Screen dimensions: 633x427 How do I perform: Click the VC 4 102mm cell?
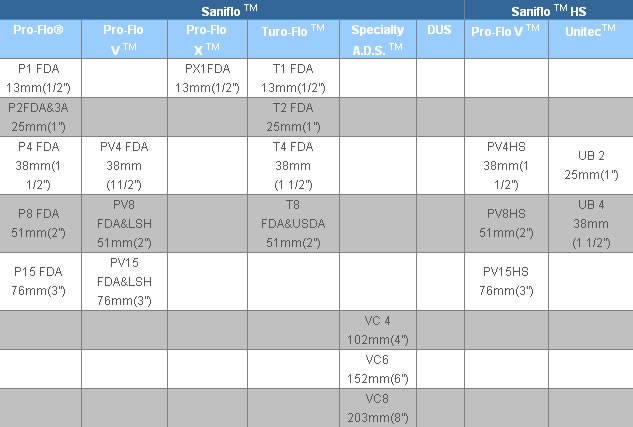[378, 330]
